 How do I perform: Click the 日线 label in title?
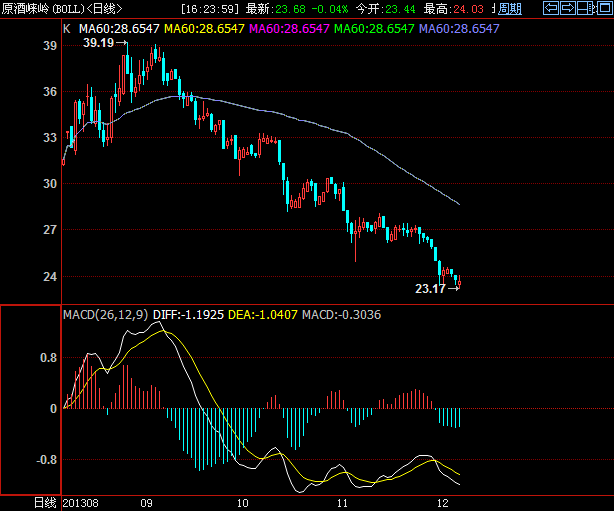pos(105,9)
